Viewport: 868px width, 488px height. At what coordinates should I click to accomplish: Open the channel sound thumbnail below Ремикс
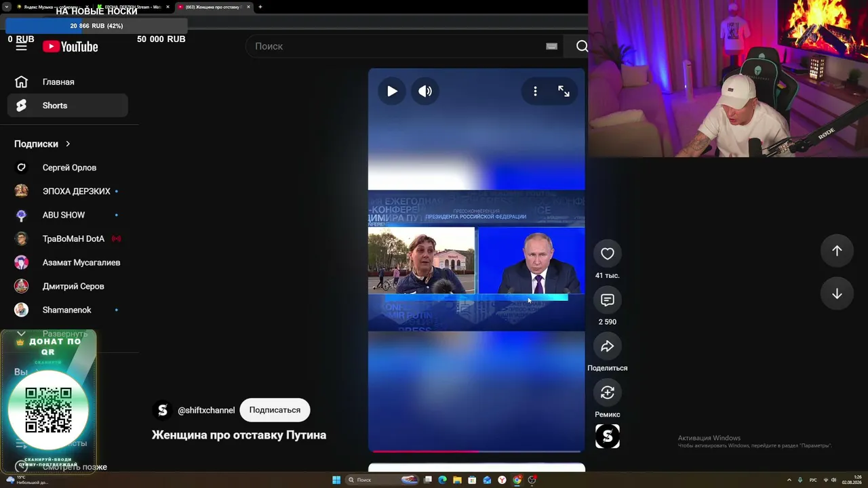tap(608, 436)
